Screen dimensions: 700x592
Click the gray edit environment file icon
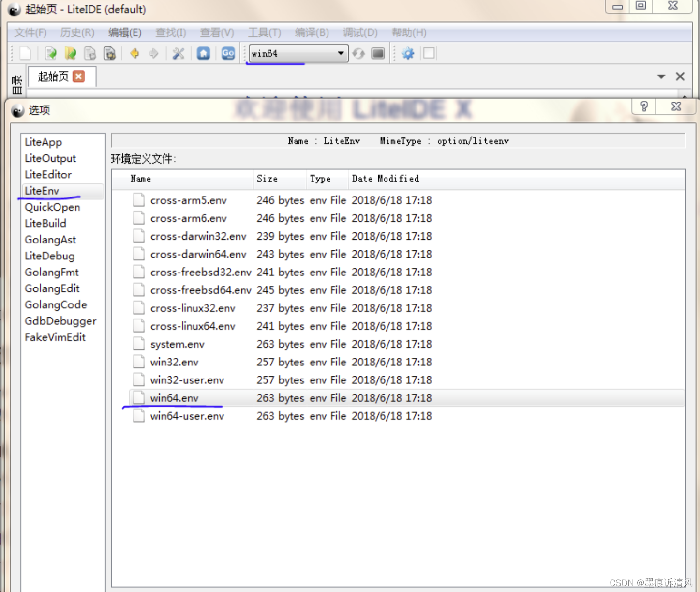(378, 53)
